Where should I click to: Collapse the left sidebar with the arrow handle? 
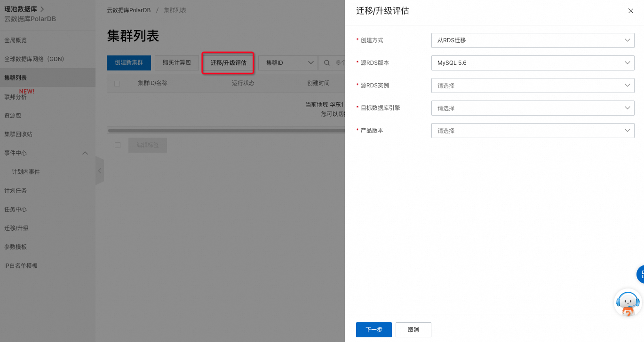click(x=99, y=171)
